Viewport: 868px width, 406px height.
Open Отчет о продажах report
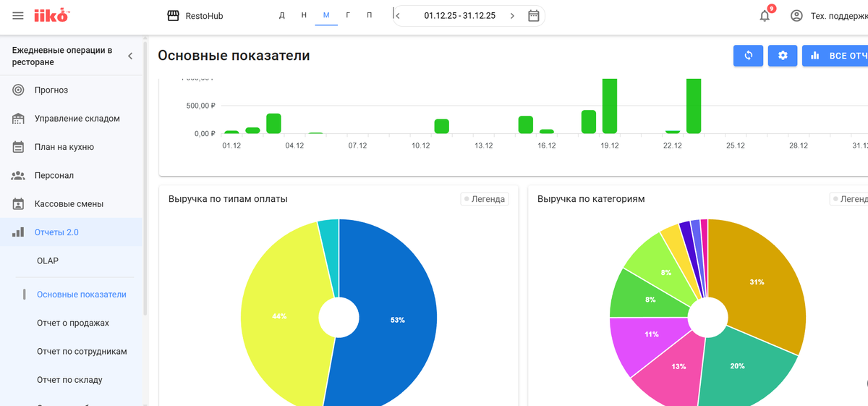point(73,323)
